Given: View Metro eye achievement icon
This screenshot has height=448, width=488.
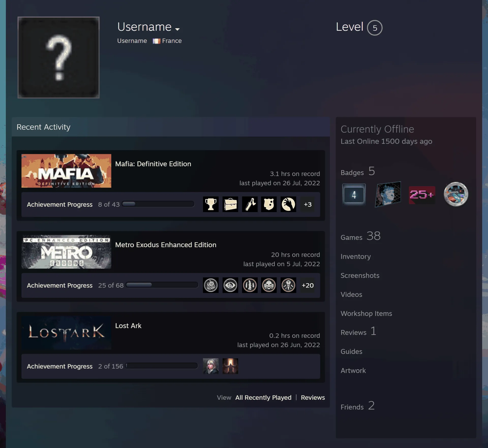Looking at the screenshot, I should (230, 285).
